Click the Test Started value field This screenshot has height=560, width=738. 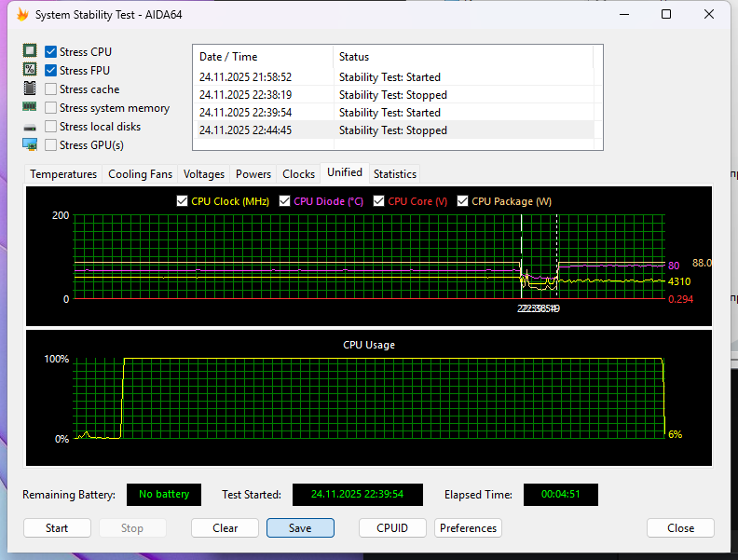tap(358, 495)
